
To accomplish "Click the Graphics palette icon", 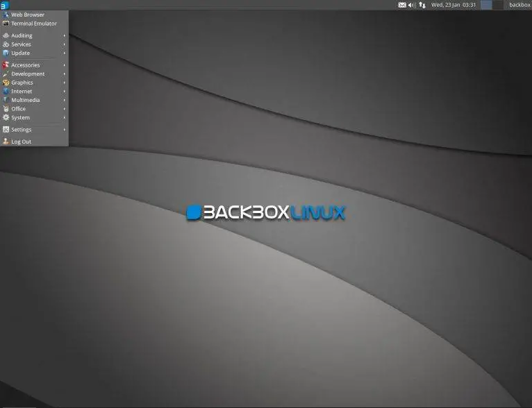I will pyautogui.click(x=6, y=83).
